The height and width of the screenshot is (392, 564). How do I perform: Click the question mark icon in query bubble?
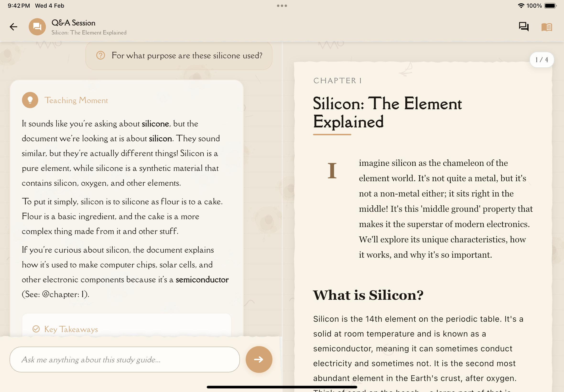pyautogui.click(x=100, y=55)
